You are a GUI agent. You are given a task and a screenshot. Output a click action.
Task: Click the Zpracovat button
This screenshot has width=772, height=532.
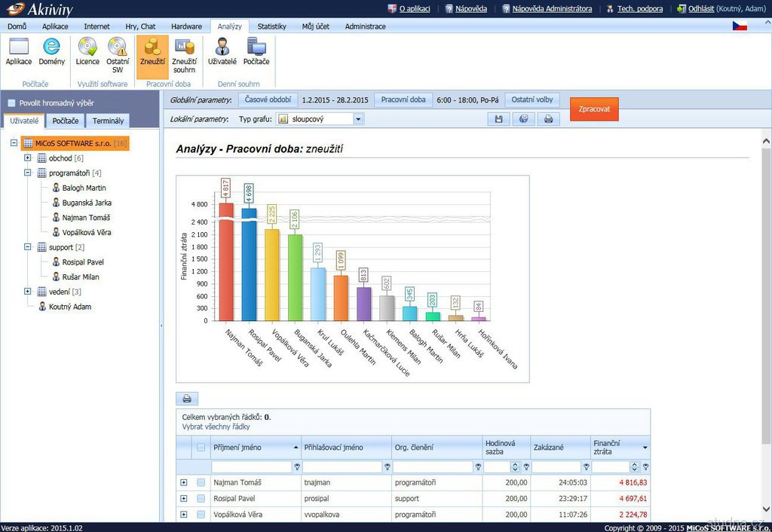(594, 109)
